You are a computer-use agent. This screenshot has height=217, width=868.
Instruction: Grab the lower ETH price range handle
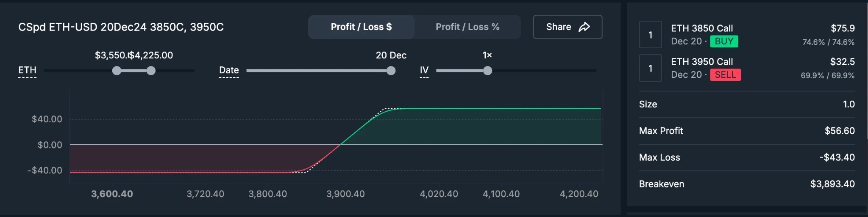click(x=117, y=71)
